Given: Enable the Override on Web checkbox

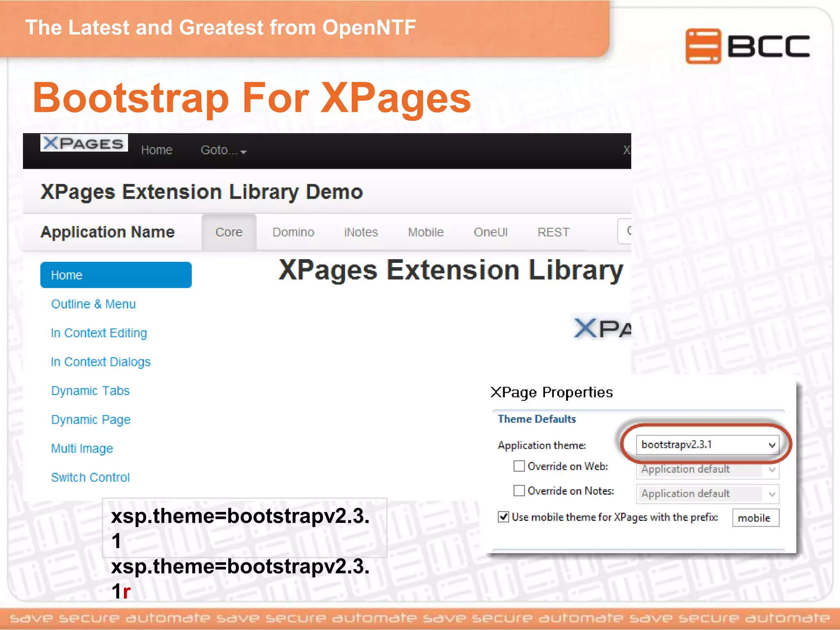Looking at the screenshot, I should point(519,466).
